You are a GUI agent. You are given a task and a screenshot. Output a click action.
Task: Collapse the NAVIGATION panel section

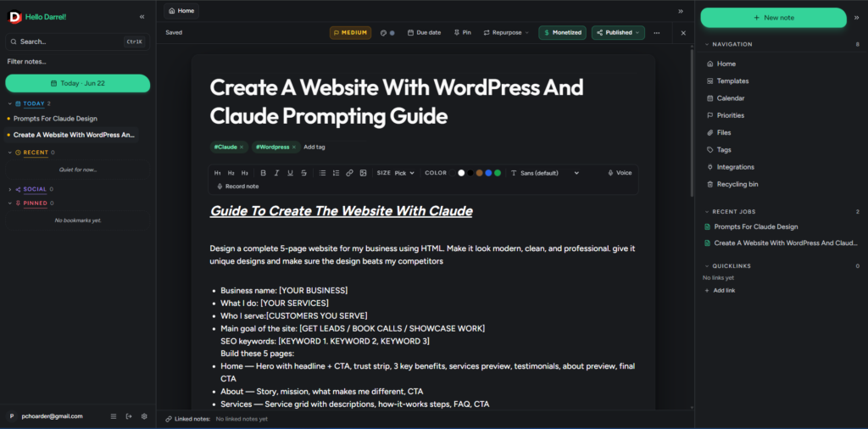click(x=707, y=44)
